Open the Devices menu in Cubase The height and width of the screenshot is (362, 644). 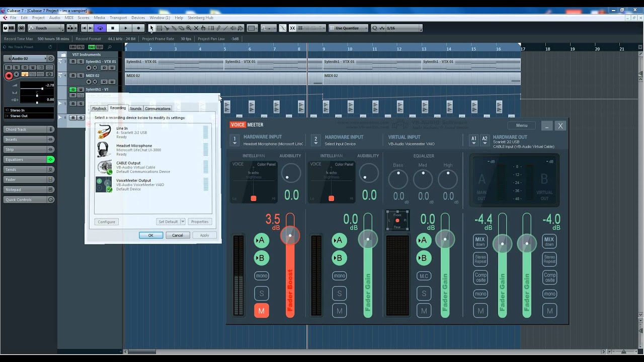pos(138,18)
